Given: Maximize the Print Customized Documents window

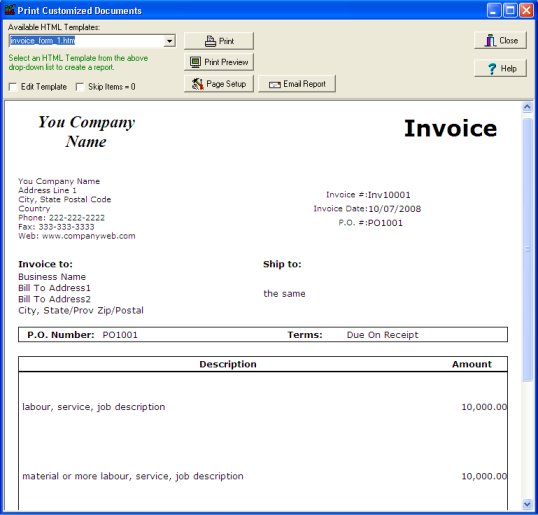Looking at the screenshot, I should coord(510,10).
